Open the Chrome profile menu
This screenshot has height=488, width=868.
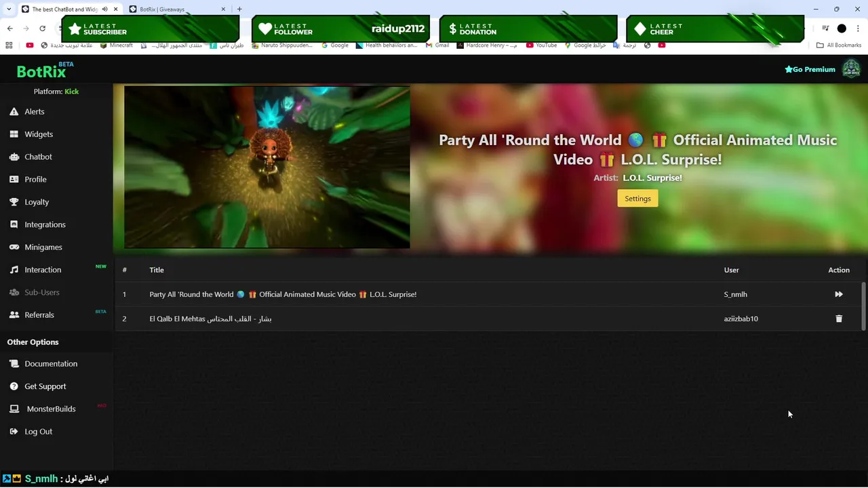(842, 28)
